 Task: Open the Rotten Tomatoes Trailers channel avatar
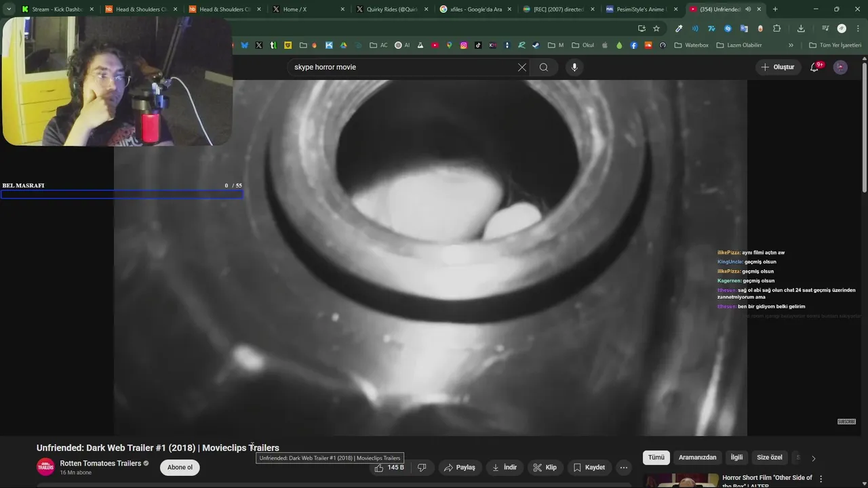(x=45, y=467)
